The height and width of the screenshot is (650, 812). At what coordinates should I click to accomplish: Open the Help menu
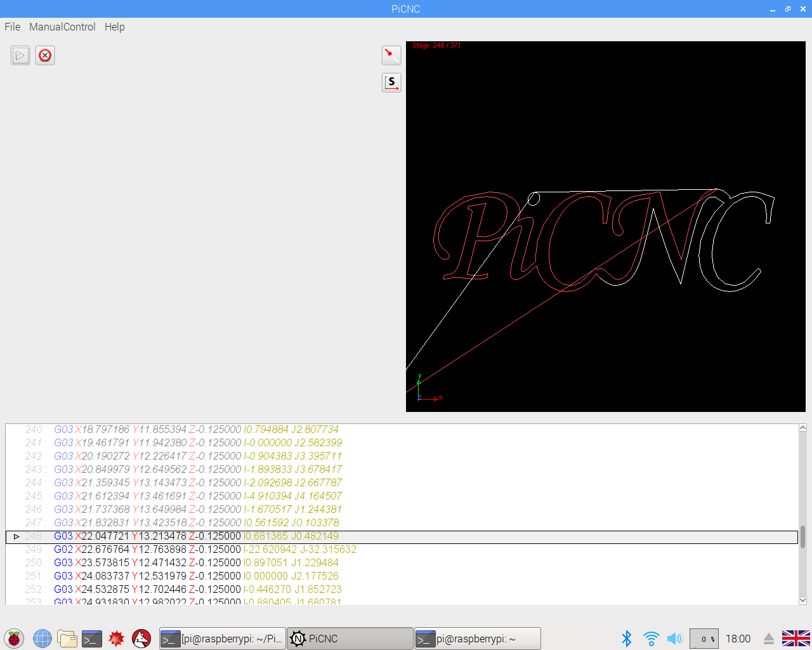(x=115, y=27)
